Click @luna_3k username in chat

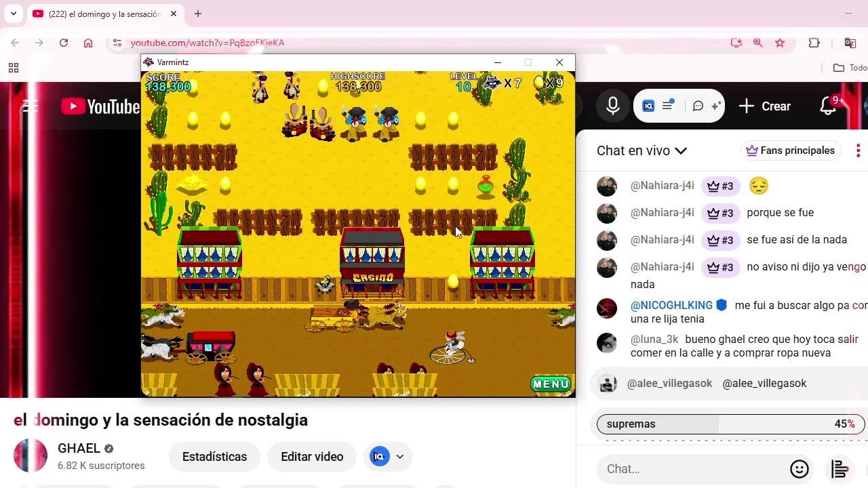[654, 340]
